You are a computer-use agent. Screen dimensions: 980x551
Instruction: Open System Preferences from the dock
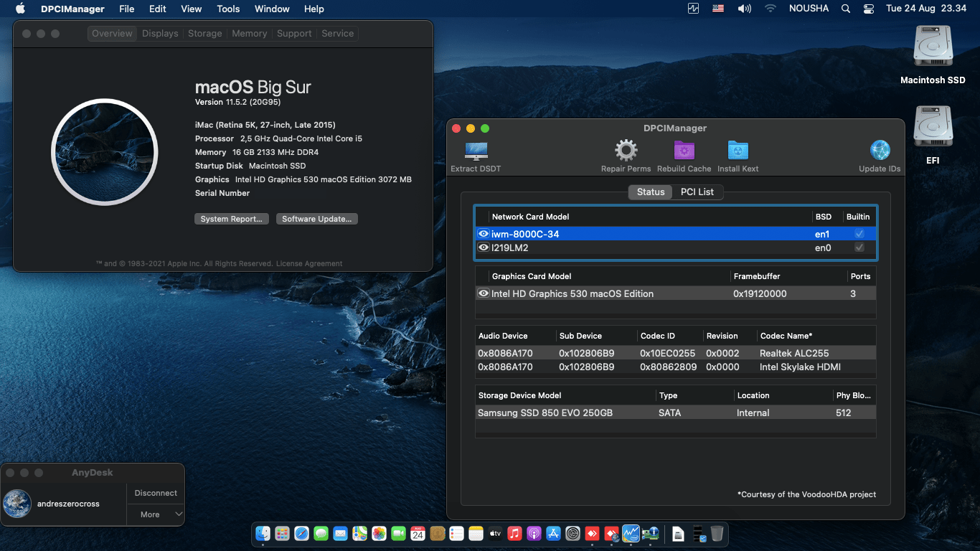573,534
